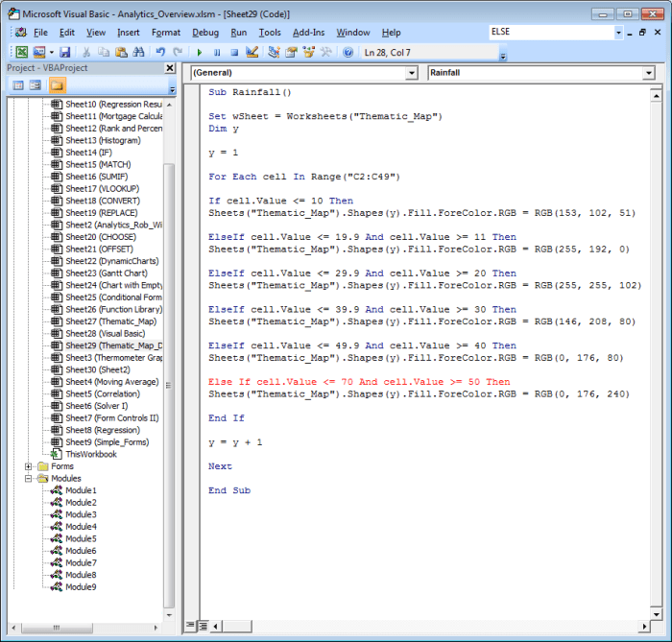The width and height of the screenshot is (672, 642).
Task: Click the Reset (stop) toolbar icon
Action: click(235, 52)
